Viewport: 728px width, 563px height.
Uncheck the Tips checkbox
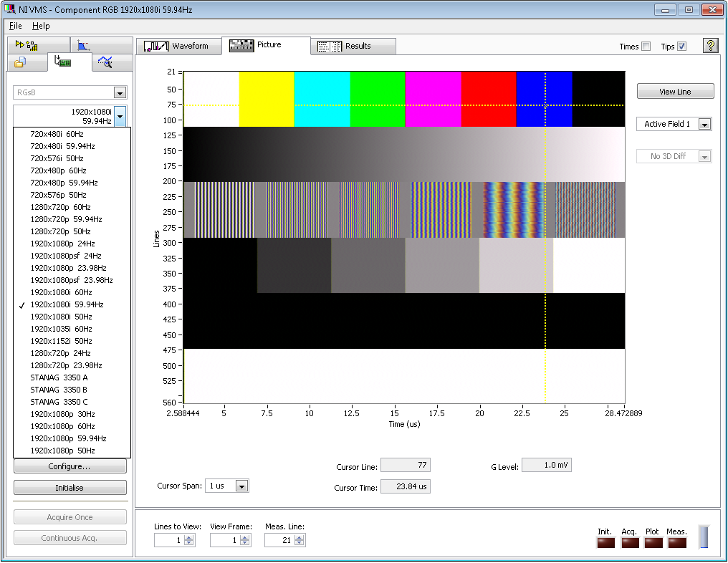(x=681, y=47)
